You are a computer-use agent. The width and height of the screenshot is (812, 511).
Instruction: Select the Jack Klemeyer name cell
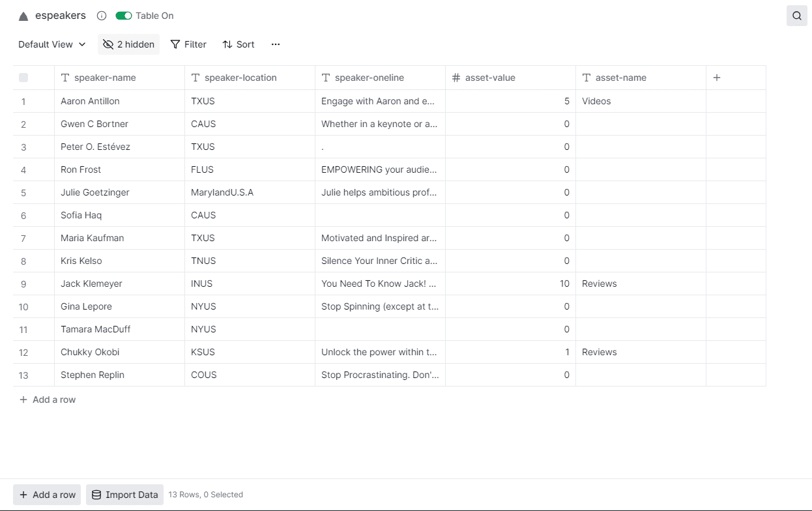(120, 284)
